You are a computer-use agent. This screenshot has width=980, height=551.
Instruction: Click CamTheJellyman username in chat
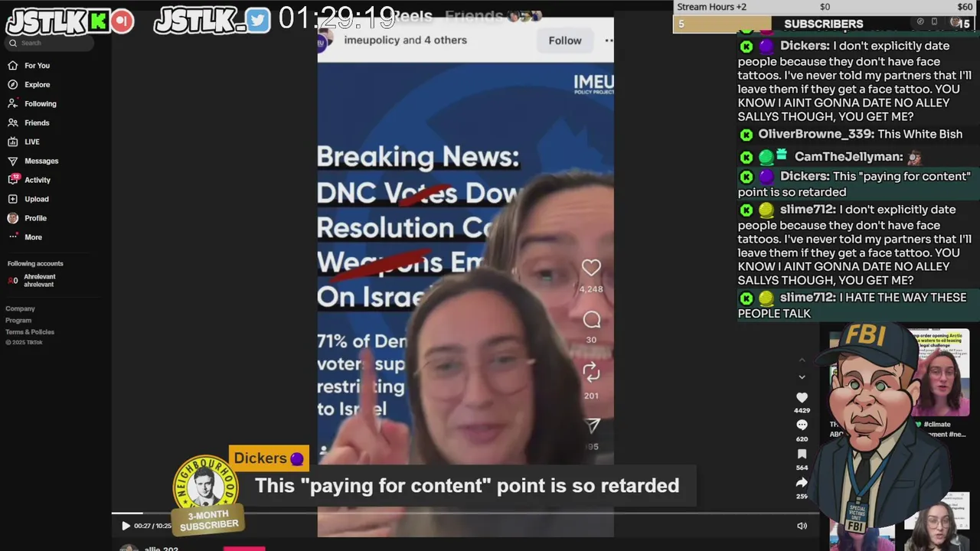coord(848,157)
